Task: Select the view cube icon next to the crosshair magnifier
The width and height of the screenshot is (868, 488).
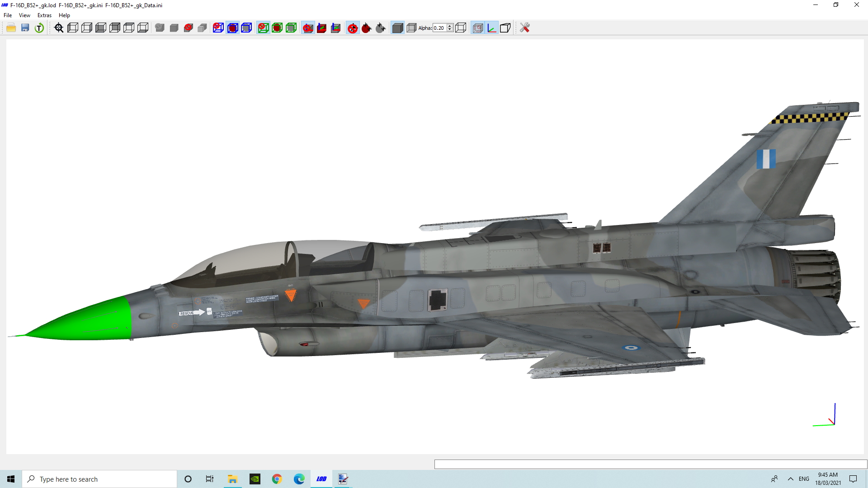Action: point(73,28)
